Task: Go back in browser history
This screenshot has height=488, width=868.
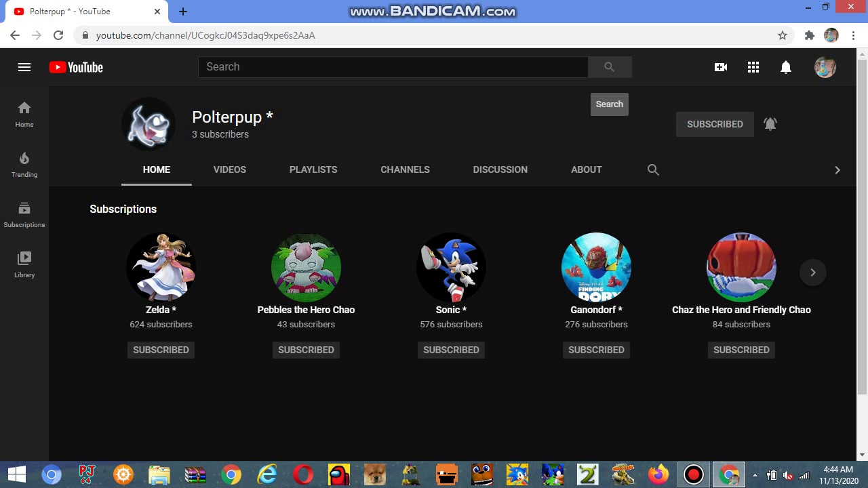Action: pos(15,35)
